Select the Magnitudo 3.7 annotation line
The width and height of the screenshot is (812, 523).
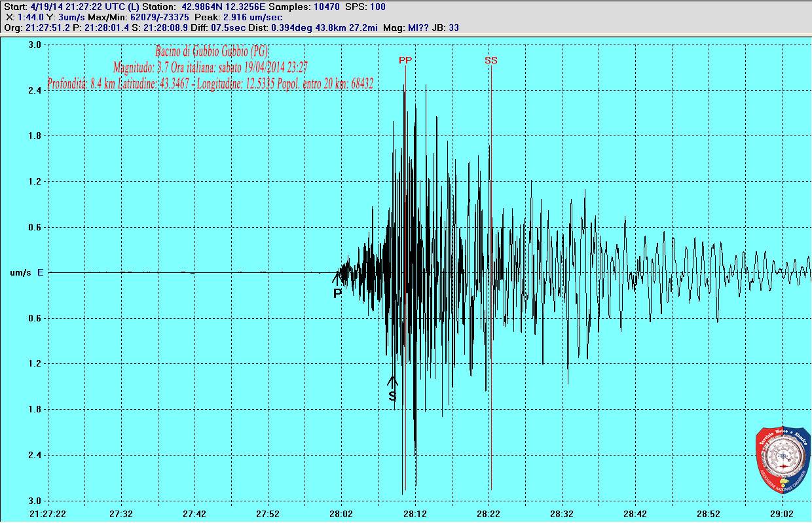point(210,67)
